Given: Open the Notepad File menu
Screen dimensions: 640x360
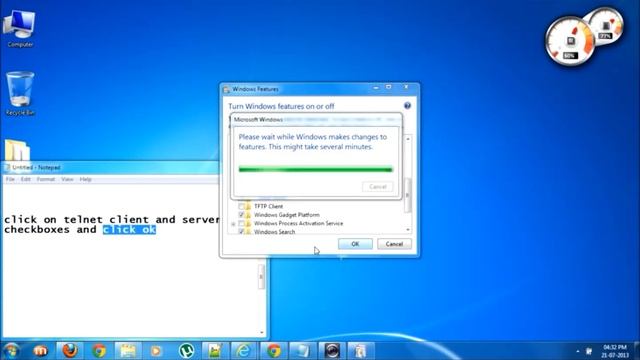Looking at the screenshot, I should click(10, 179).
